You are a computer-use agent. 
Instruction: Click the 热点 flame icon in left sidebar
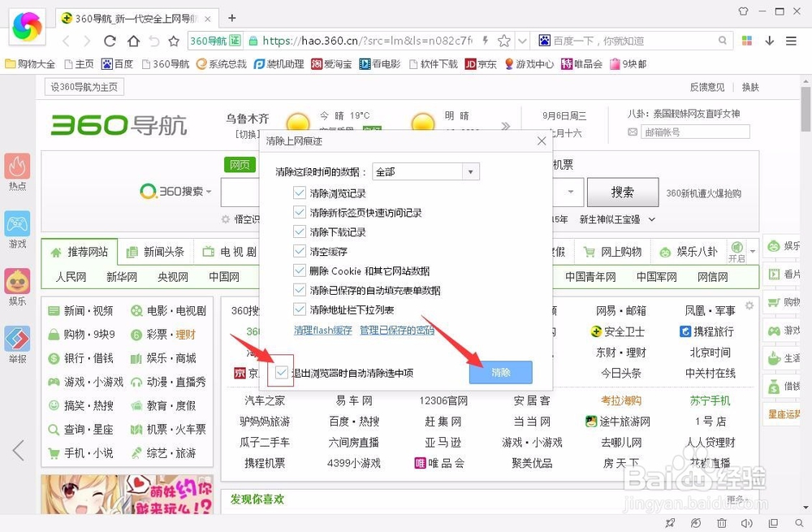[18, 167]
